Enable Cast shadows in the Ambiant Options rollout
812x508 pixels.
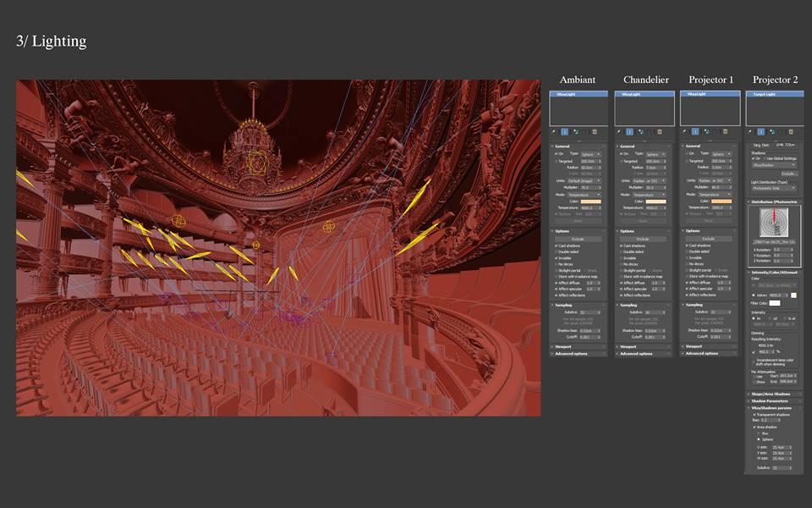tap(557, 246)
